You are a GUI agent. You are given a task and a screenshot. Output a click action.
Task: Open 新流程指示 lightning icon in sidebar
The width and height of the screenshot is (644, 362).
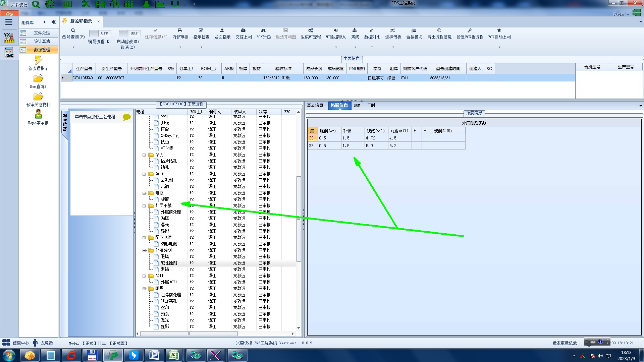pyautogui.click(x=38, y=60)
